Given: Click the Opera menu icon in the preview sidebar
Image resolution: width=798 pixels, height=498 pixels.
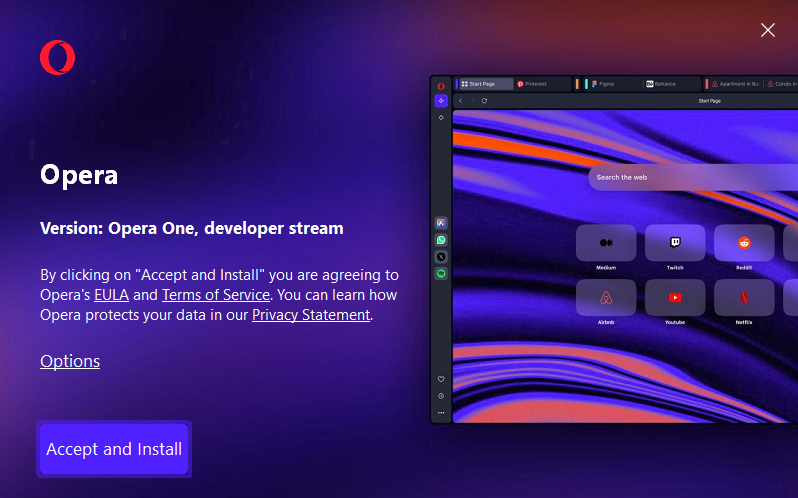Looking at the screenshot, I should pyautogui.click(x=441, y=86).
